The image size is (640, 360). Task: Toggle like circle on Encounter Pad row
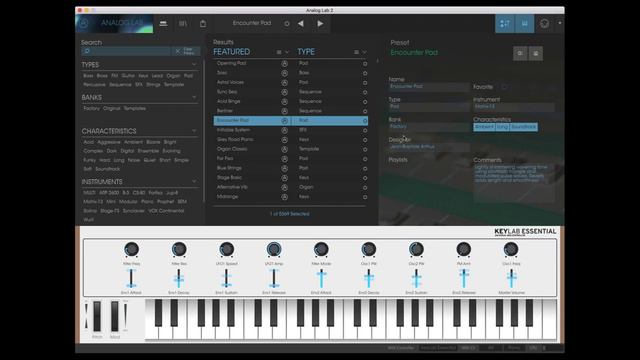pyautogui.click(x=365, y=121)
